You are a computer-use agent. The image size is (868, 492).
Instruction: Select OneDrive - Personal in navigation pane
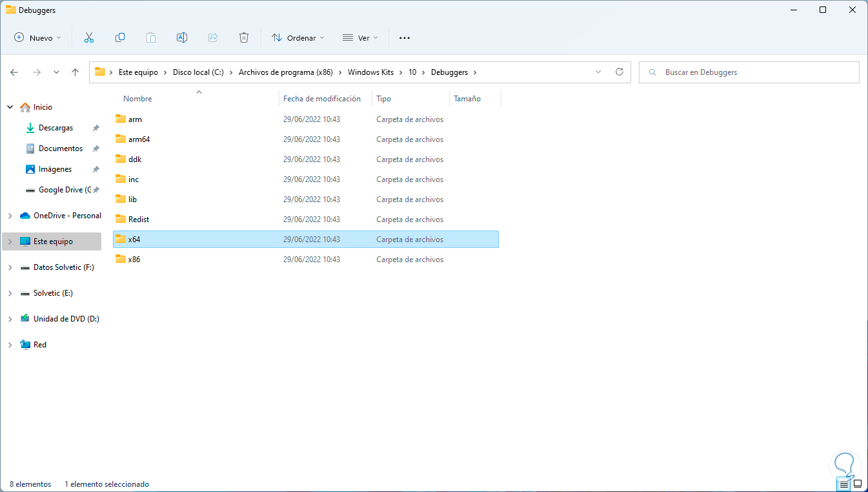click(x=67, y=216)
